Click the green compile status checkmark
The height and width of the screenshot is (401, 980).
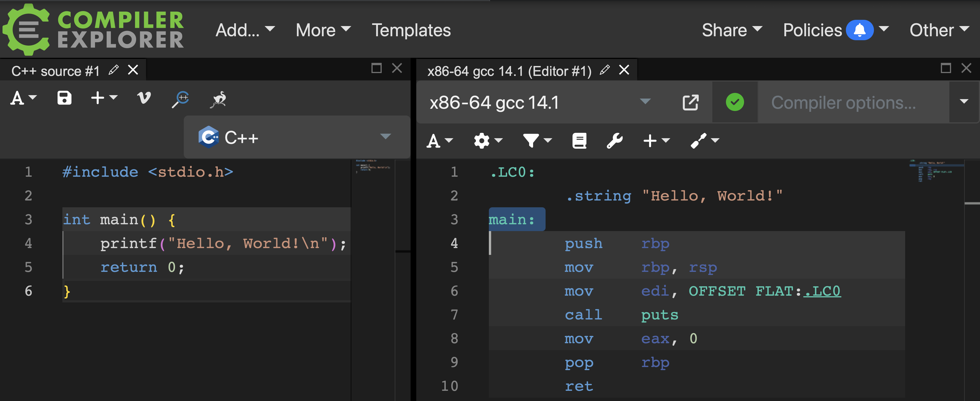tap(735, 102)
